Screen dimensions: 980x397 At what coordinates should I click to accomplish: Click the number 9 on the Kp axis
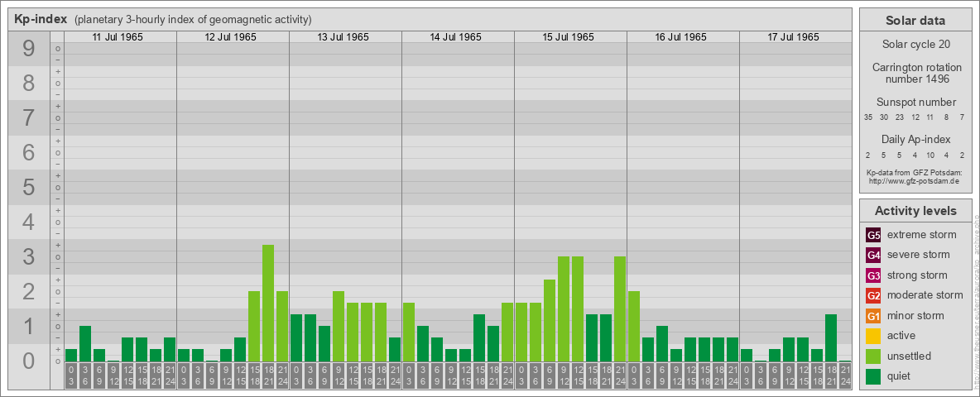click(x=29, y=49)
